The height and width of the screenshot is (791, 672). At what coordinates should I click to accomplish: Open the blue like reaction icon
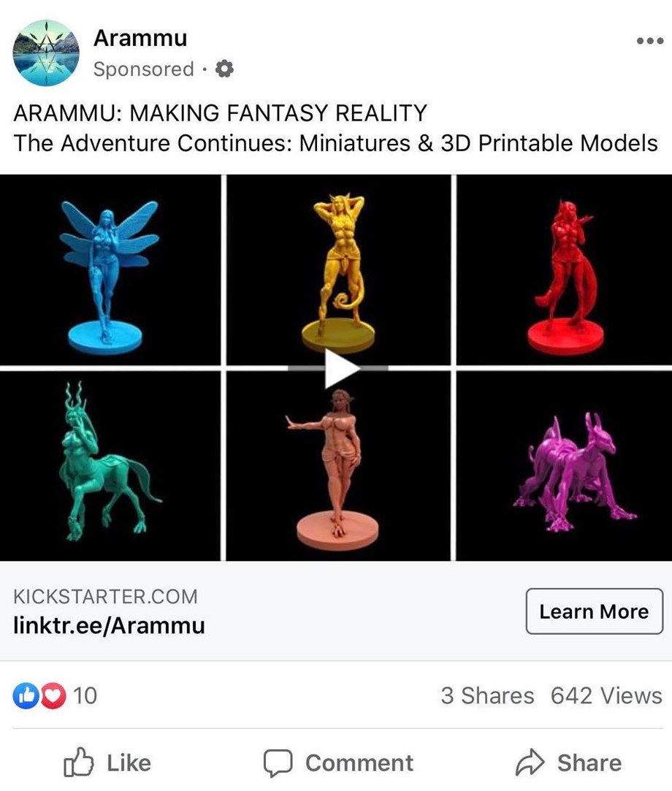[x=26, y=695]
